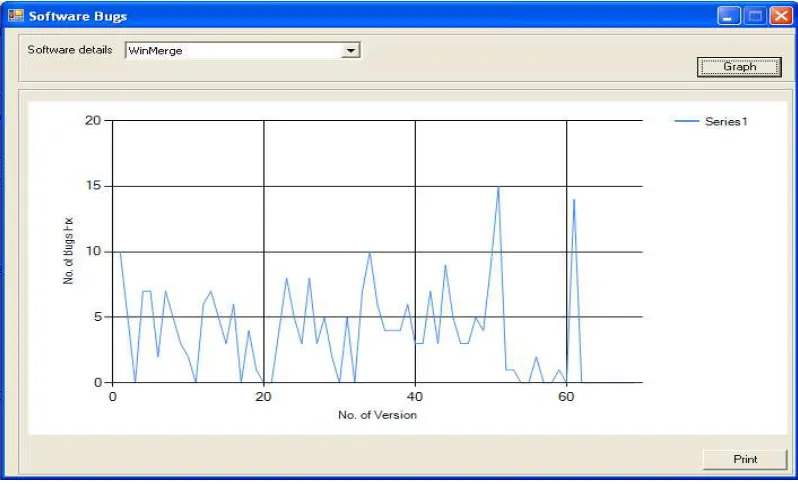This screenshot has height=484, width=798.
Task: Click the 'No. of Version' axis title
Action: (x=377, y=415)
